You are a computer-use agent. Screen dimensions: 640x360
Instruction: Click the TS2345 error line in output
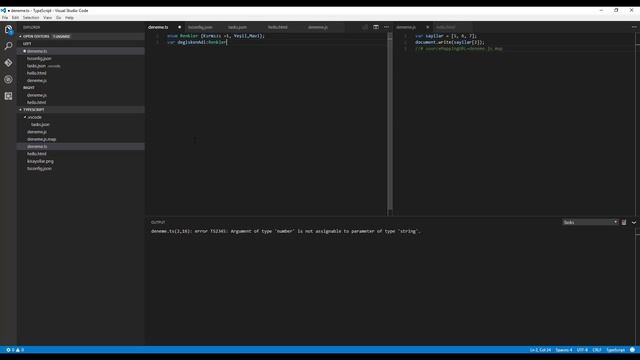[x=286, y=231]
